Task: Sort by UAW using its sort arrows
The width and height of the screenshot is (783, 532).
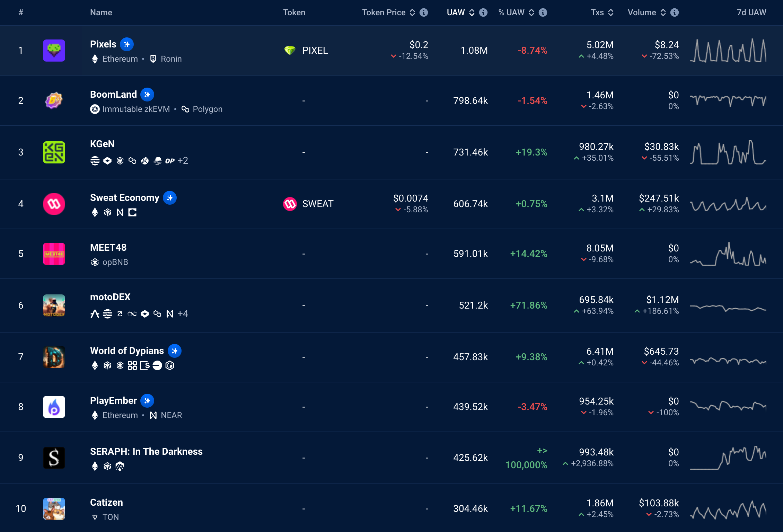Action: pyautogui.click(x=472, y=12)
